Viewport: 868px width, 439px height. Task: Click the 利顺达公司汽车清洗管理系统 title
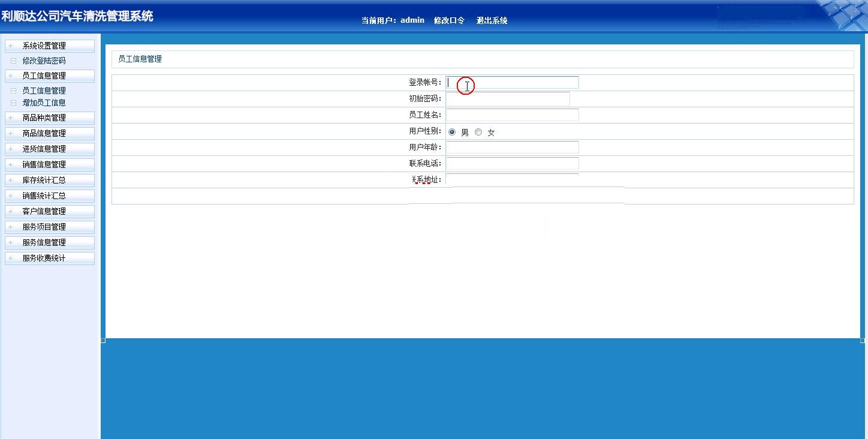(77, 16)
